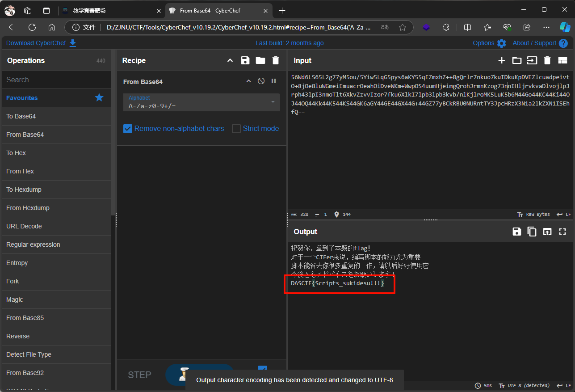Copy the raw output to clipboard
The image size is (575, 392).
(532, 232)
